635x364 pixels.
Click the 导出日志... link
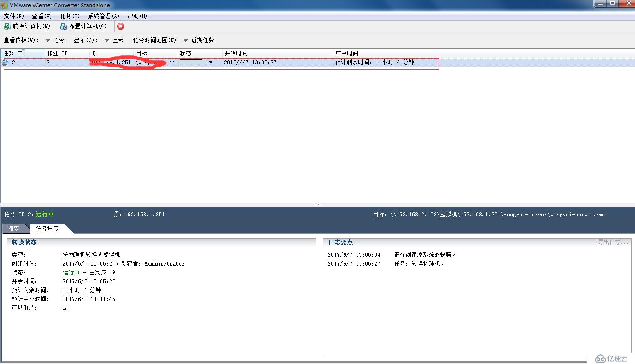point(613,242)
